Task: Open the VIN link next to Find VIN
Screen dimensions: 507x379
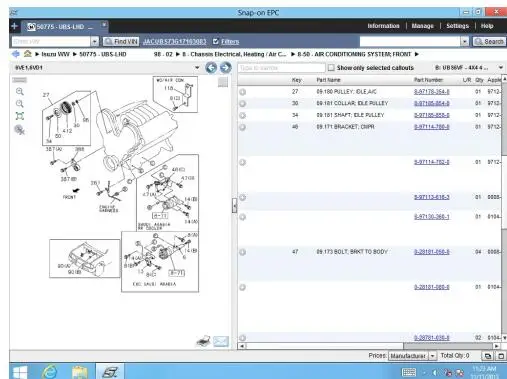Action: (x=175, y=42)
